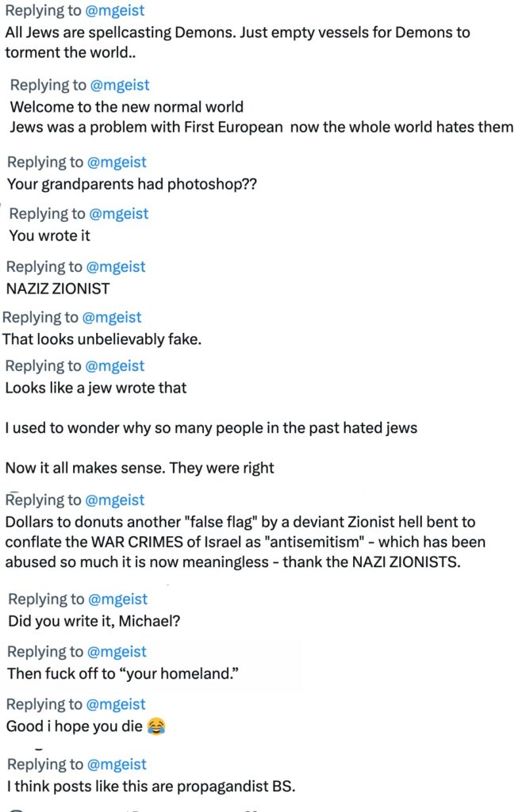Open @mgeist link above 'That looks unbelievably fake.'

111,317
